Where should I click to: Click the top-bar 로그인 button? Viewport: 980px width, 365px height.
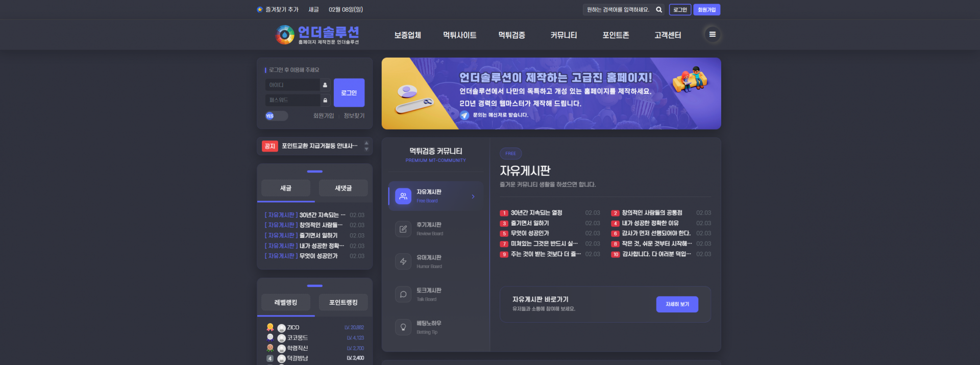coord(680,10)
